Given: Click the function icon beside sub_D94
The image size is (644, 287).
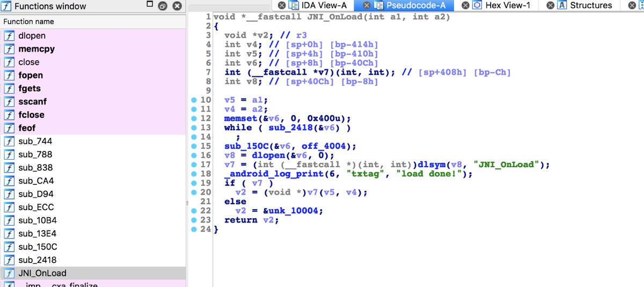Looking at the screenshot, I should pyautogui.click(x=9, y=194).
